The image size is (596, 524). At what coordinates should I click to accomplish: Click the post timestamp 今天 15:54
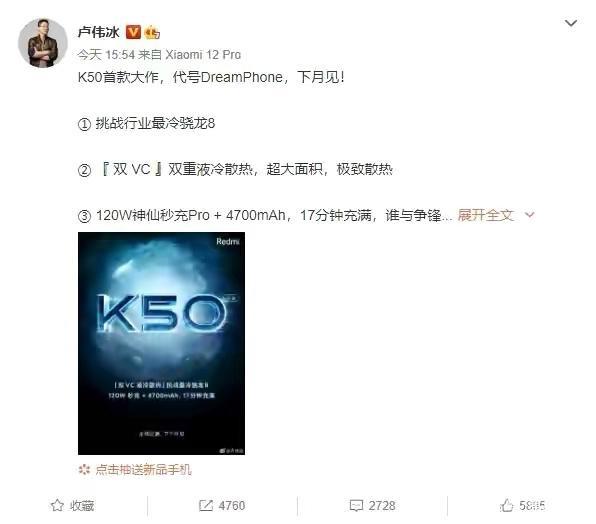[x=106, y=55]
